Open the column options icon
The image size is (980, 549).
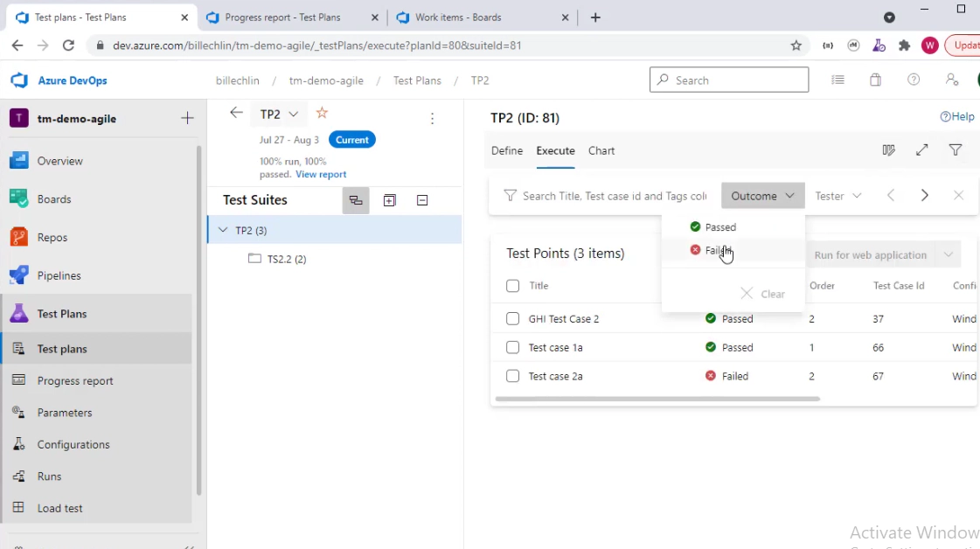tap(888, 150)
